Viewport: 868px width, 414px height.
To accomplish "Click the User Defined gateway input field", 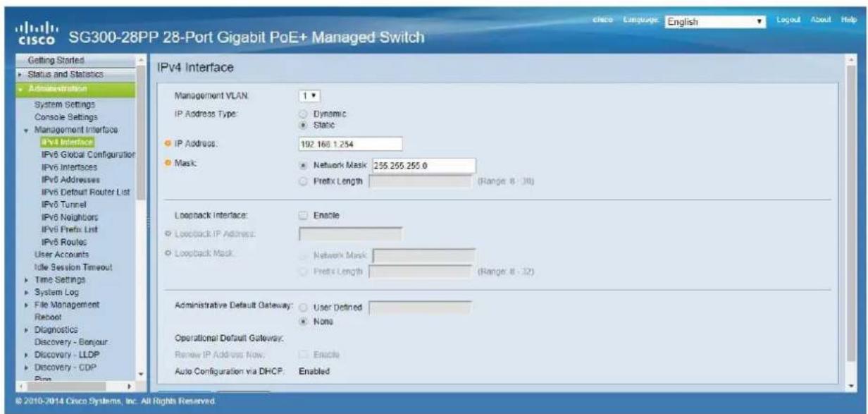I will coord(420,307).
